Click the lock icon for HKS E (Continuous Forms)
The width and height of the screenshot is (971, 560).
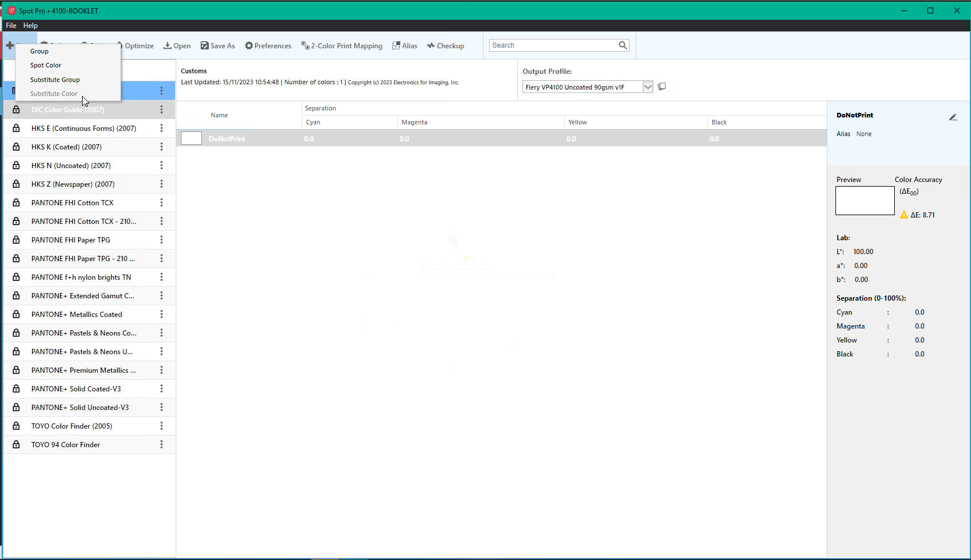16,128
